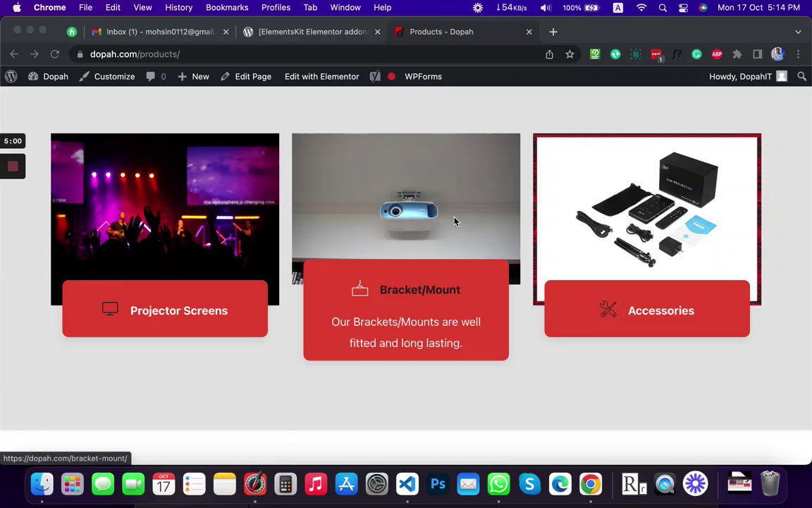
Task: Expand the tab search chevron
Action: pyautogui.click(x=798, y=32)
